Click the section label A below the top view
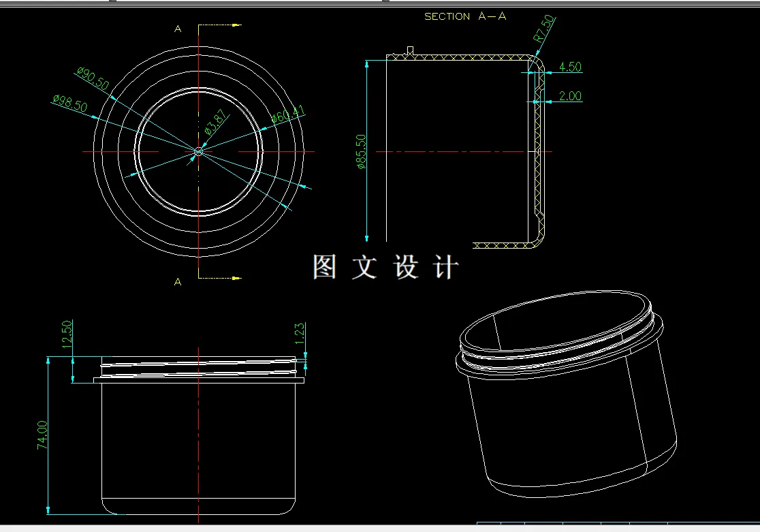Image resolution: width=760 pixels, height=532 pixels. pos(178,282)
